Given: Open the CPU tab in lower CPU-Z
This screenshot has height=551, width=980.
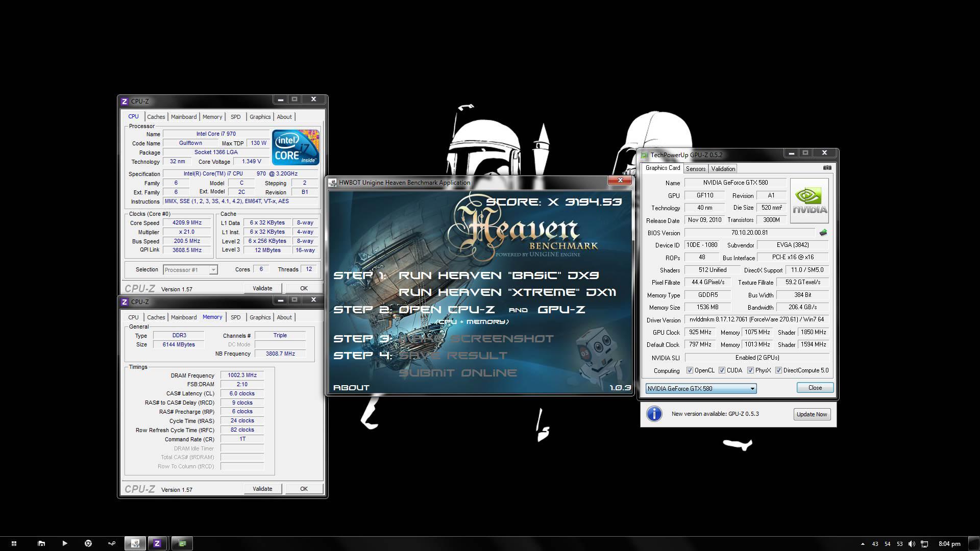Looking at the screenshot, I should [133, 317].
